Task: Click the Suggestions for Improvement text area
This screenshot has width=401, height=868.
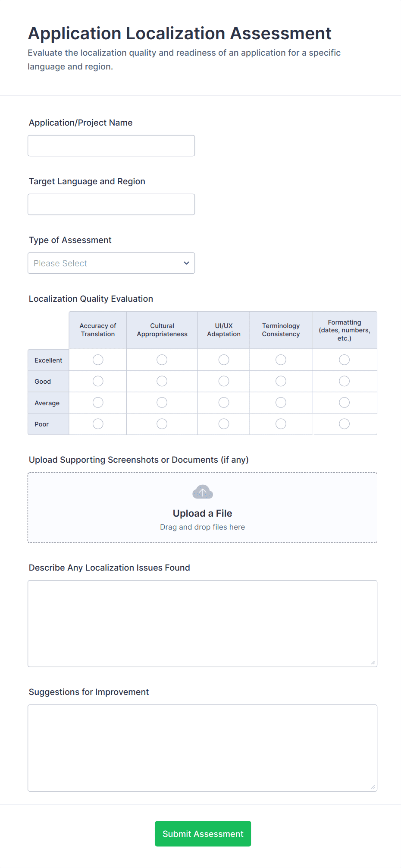Action: coord(202,748)
